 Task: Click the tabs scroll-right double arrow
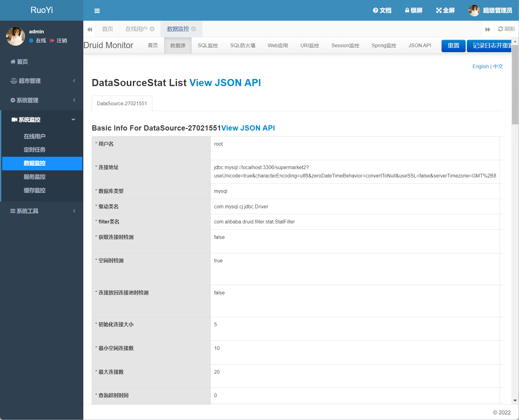click(x=488, y=29)
